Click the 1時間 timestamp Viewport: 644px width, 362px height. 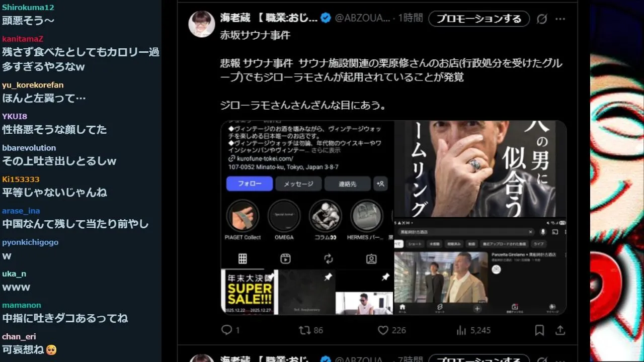point(411,18)
